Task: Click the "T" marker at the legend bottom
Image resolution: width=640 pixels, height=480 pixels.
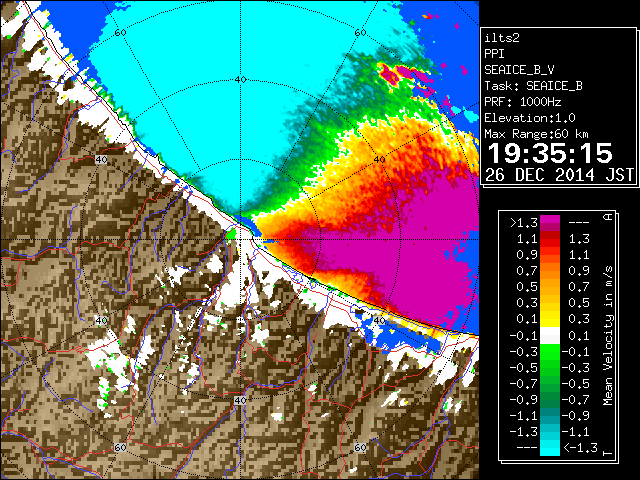Action: tap(608, 453)
